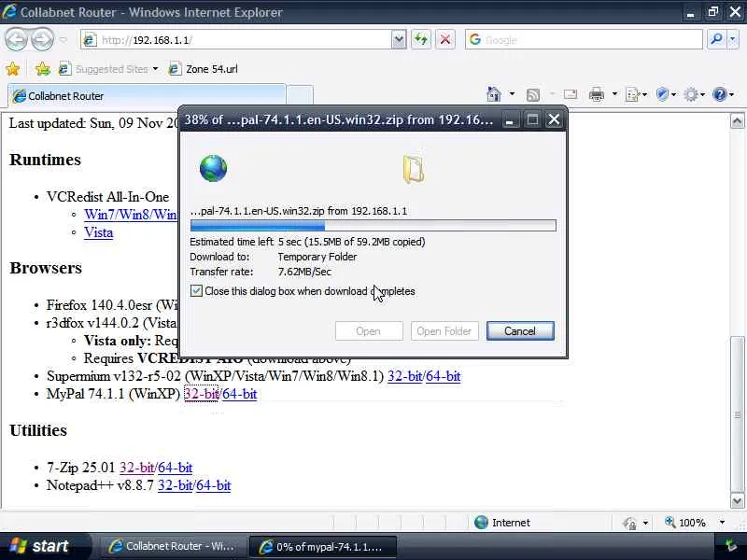The image size is (747, 560).
Task: Open a new blank tab
Action: pos(300,95)
